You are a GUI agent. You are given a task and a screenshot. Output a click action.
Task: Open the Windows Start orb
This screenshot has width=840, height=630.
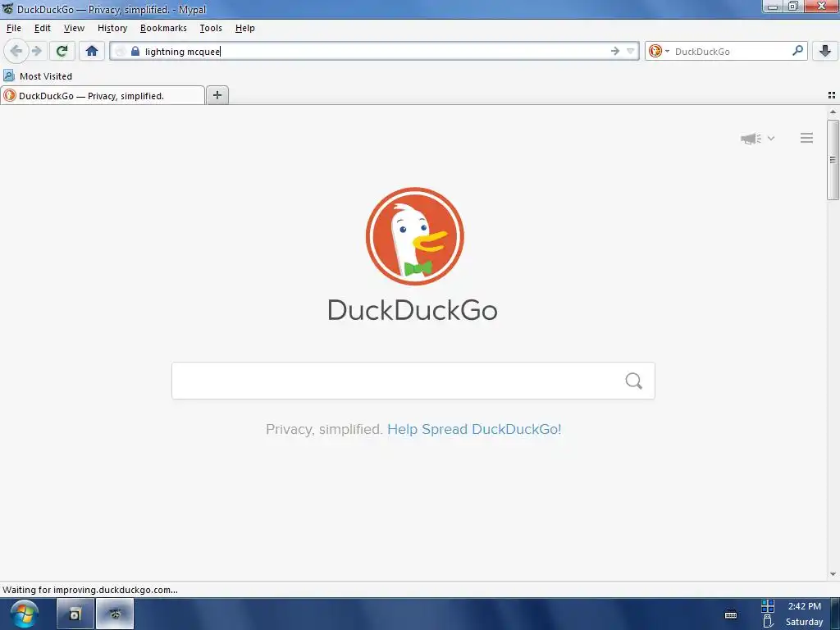[x=24, y=614]
